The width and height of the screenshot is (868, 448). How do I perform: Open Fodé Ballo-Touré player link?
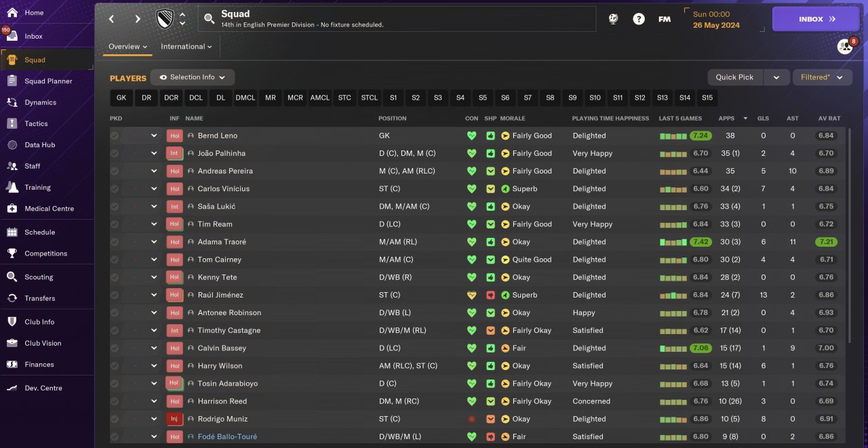227,436
